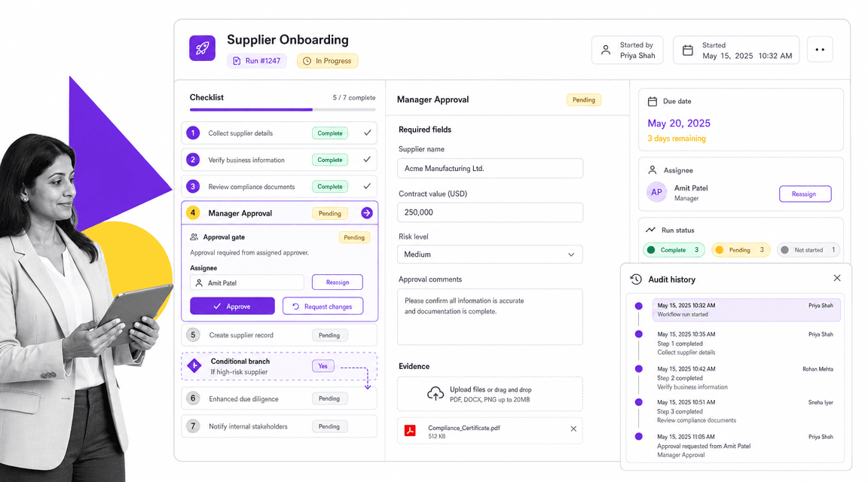Toggle the Yes badge on Conditional branch
The height and width of the screenshot is (482, 868).
[322, 366]
